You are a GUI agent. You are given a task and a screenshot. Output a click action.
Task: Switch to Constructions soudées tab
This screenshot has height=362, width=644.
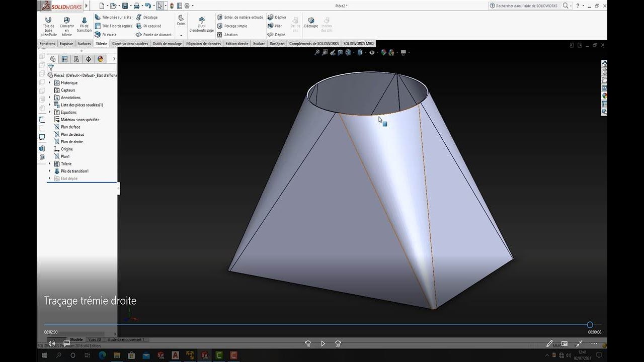click(130, 44)
